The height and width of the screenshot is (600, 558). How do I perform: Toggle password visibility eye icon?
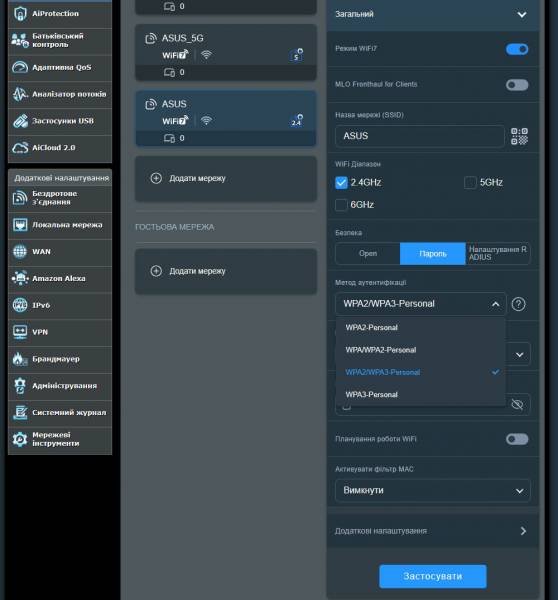click(x=517, y=404)
